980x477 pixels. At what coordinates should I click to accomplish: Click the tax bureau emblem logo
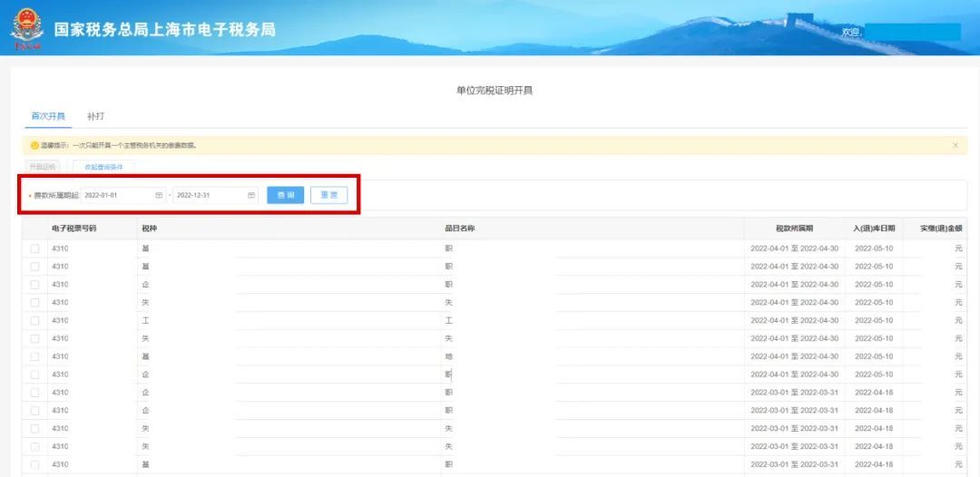26,29
